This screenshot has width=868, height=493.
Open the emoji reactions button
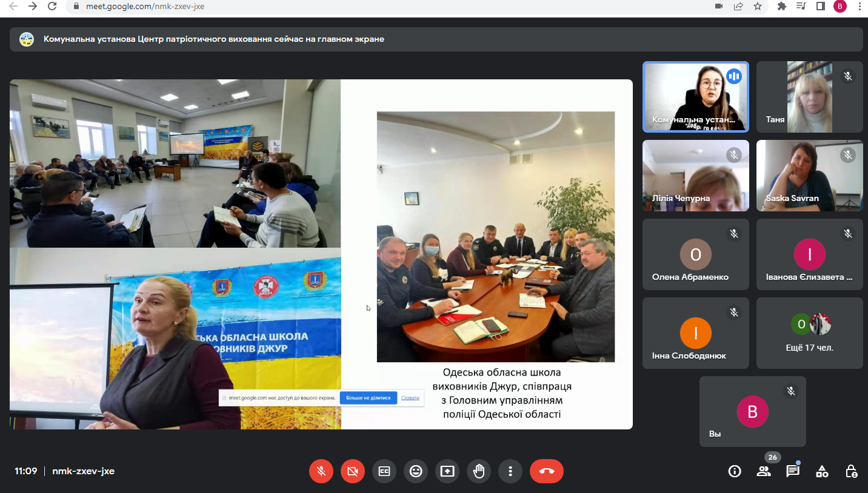pos(416,471)
